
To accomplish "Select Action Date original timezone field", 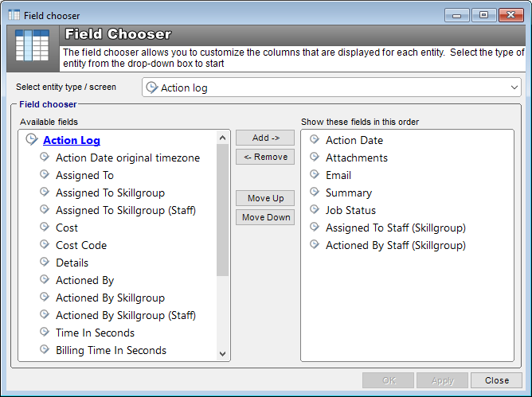I will coord(128,158).
